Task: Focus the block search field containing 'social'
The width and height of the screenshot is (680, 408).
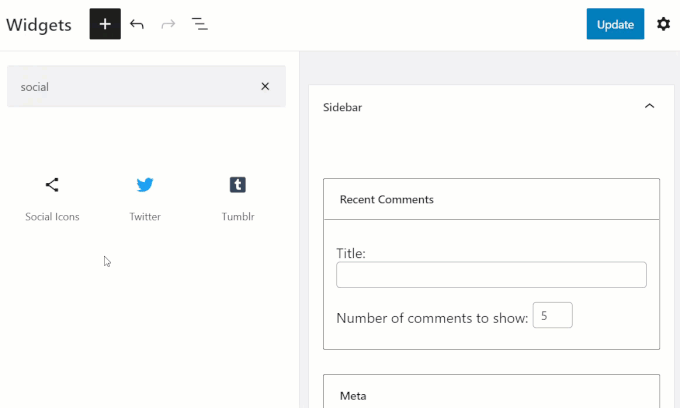Action: (134, 86)
